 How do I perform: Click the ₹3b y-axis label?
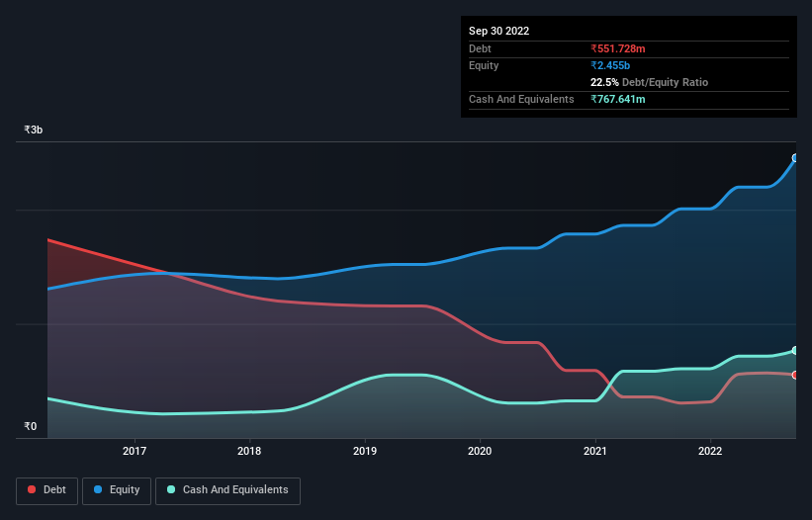[34, 130]
